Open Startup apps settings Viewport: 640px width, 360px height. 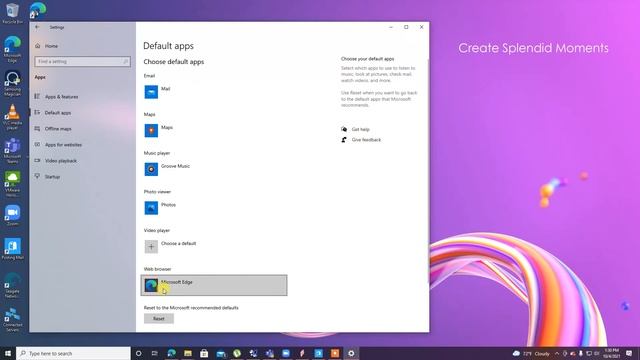(52, 177)
